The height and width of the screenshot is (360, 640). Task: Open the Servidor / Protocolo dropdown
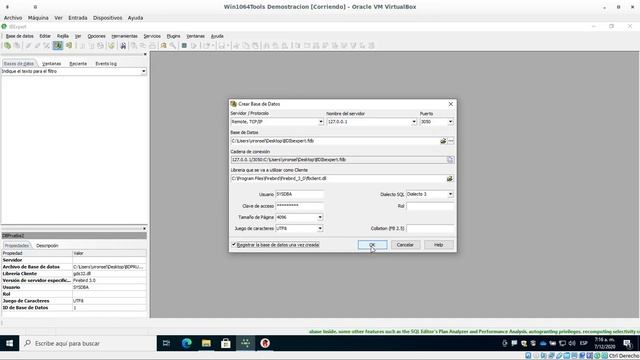tap(321, 122)
